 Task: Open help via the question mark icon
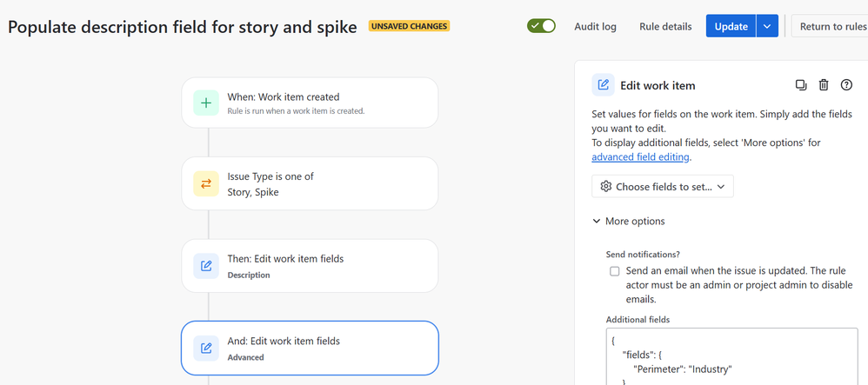[x=846, y=85]
